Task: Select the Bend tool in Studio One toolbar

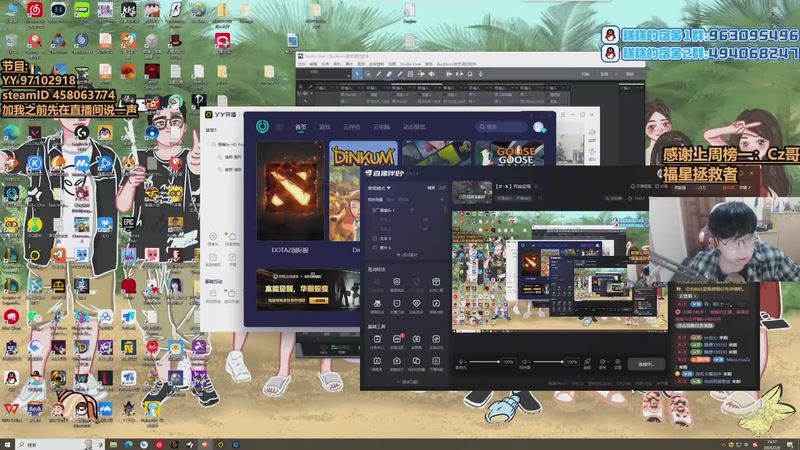Action: click(x=421, y=74)
